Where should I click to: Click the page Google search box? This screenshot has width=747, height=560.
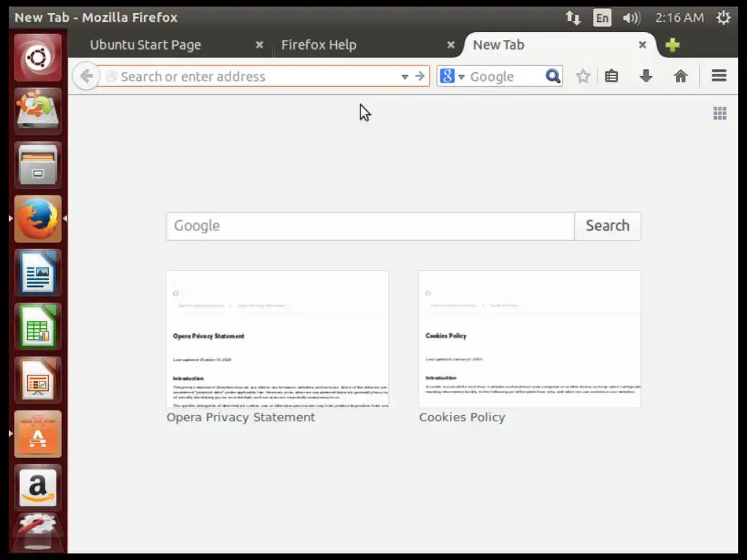370,226
